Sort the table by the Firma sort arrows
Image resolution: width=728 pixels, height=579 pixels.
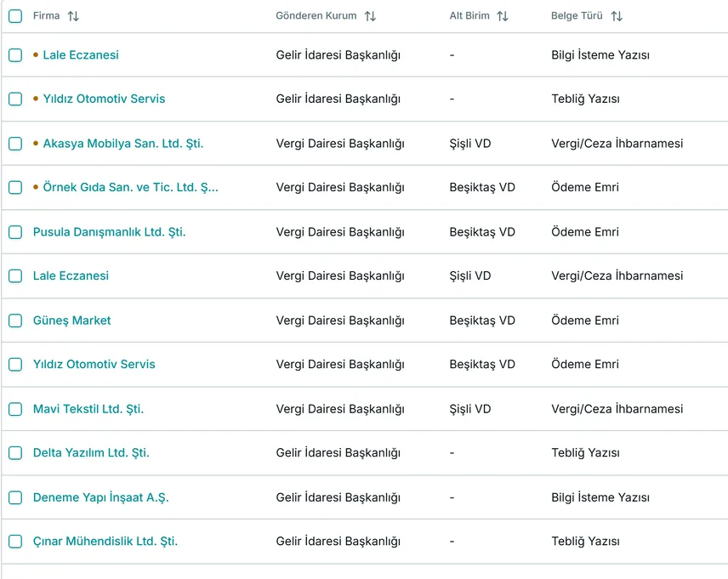pos(73,16)
